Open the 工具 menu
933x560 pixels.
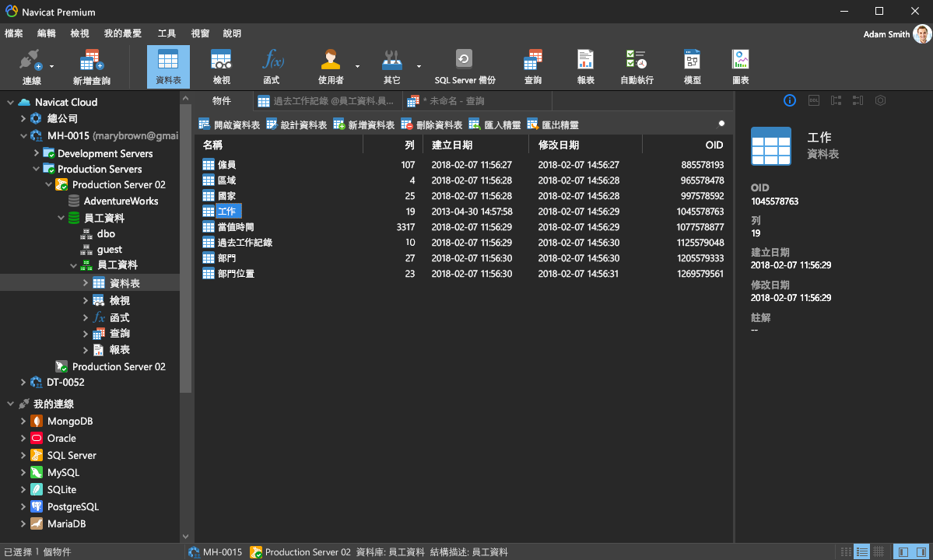[x=167, y=33]
